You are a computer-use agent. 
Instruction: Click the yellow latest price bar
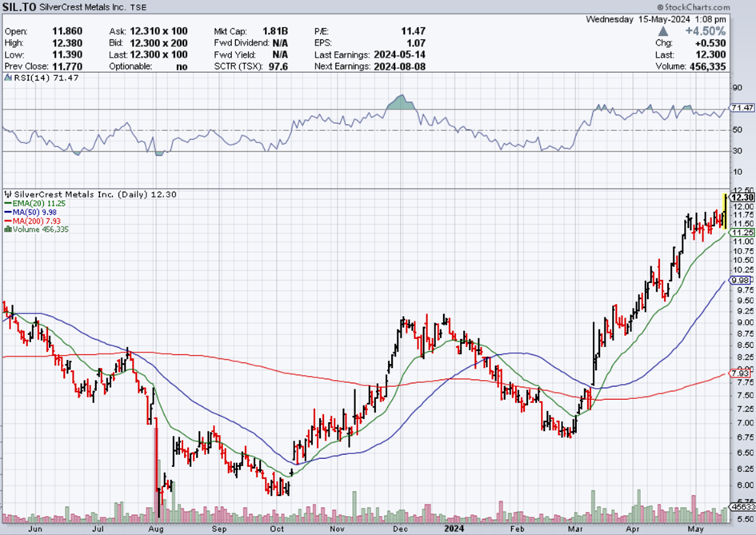[x=725, y=211]
